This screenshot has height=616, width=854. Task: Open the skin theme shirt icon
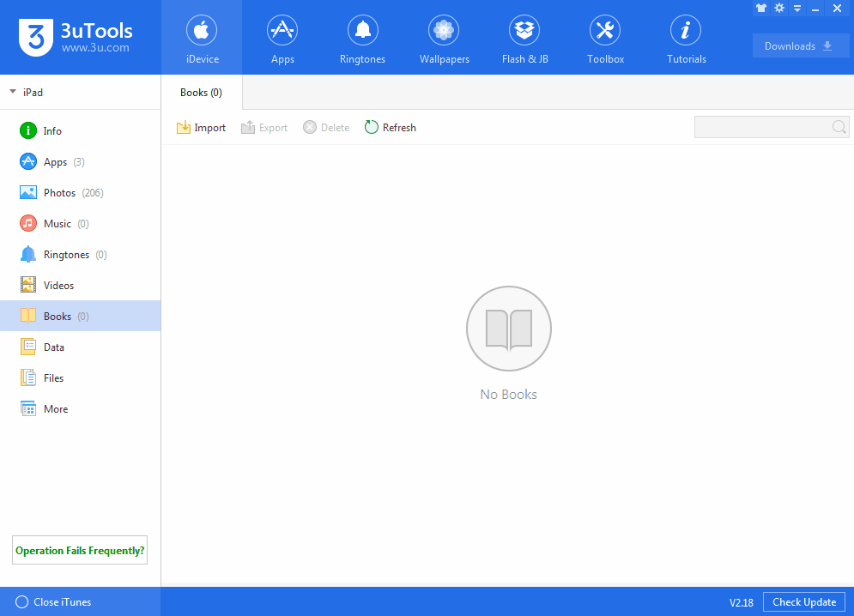tap(760, 9)
